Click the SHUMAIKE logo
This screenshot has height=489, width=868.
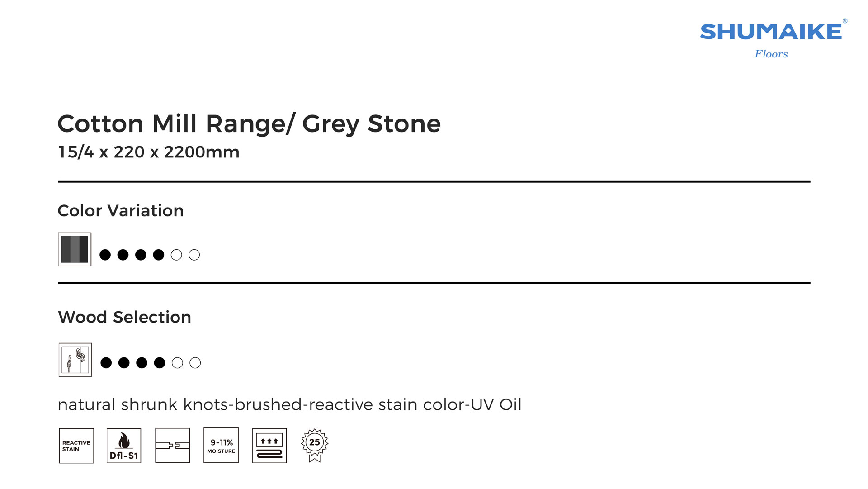(x=771, y=32)
